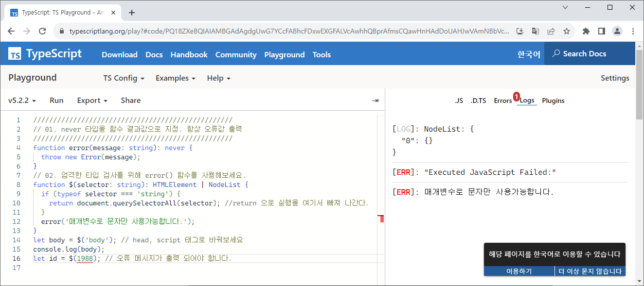The image size is (644, 286).
Task: Switch to the .D.TS tab
Action: click(x=478, y=101)
